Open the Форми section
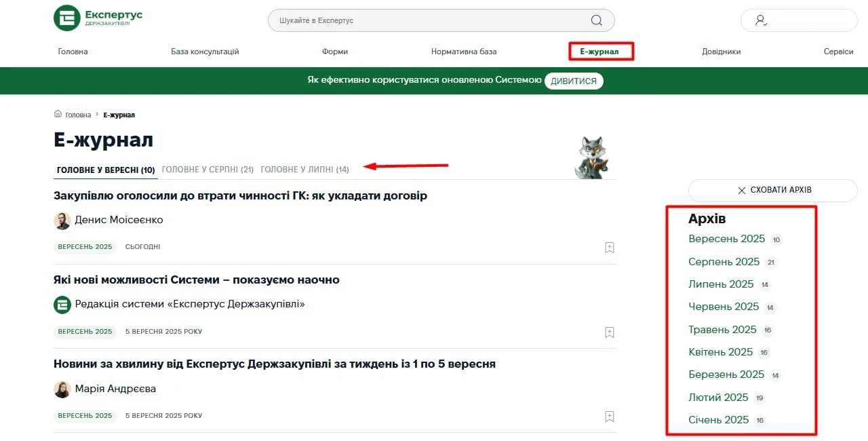This screenshot has height=441, width=868. tap(334, 51)
